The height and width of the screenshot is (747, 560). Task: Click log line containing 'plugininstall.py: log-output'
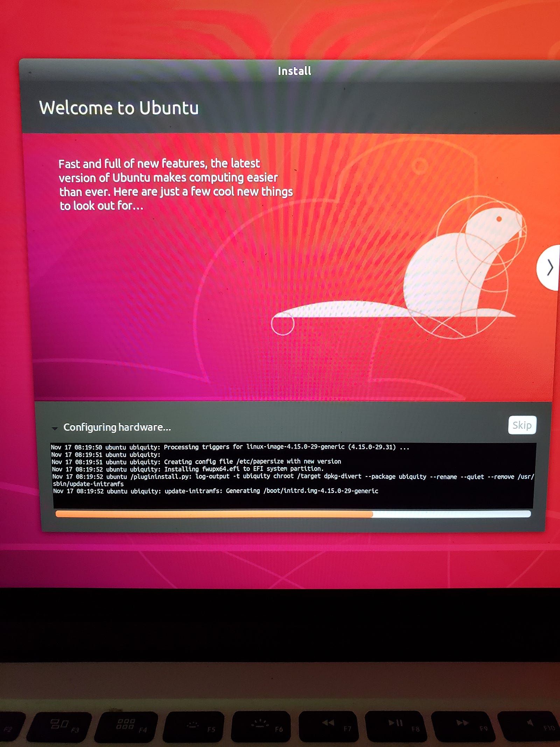[293, 480]
